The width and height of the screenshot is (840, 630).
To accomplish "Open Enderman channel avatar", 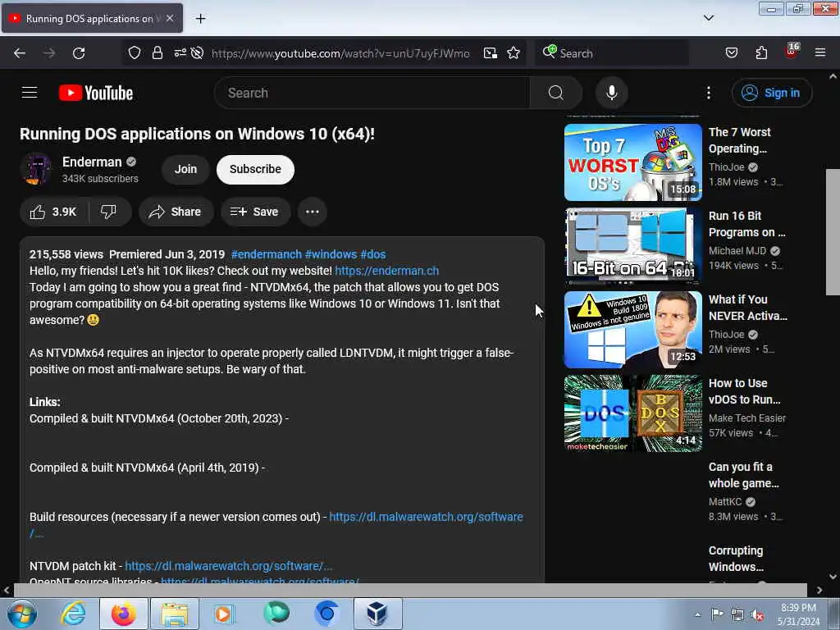I will (x=36, y=169).
